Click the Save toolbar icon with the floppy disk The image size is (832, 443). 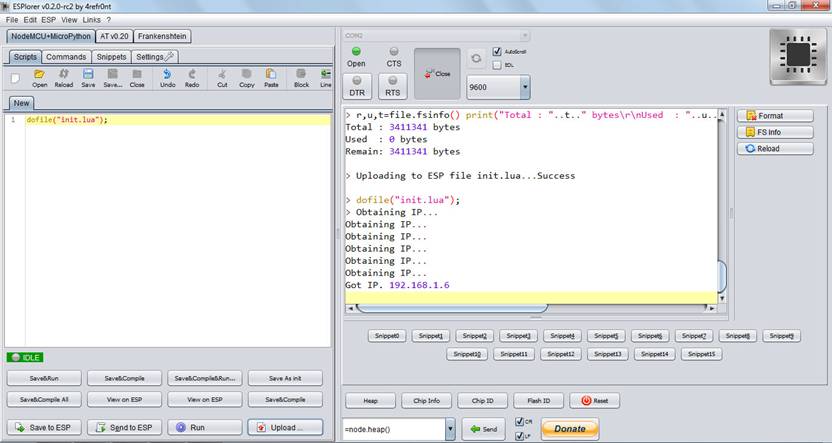88,78
